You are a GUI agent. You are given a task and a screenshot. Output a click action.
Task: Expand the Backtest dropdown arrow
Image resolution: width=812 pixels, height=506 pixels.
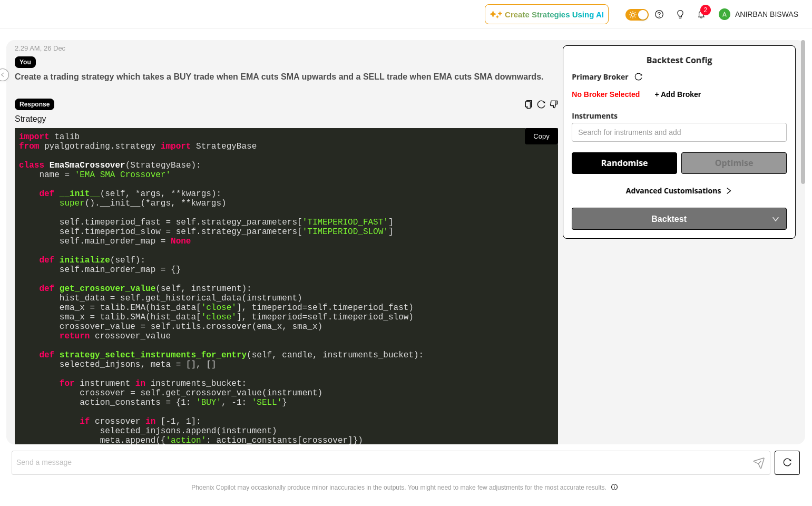pyautogui.click(x=776, y=219)
